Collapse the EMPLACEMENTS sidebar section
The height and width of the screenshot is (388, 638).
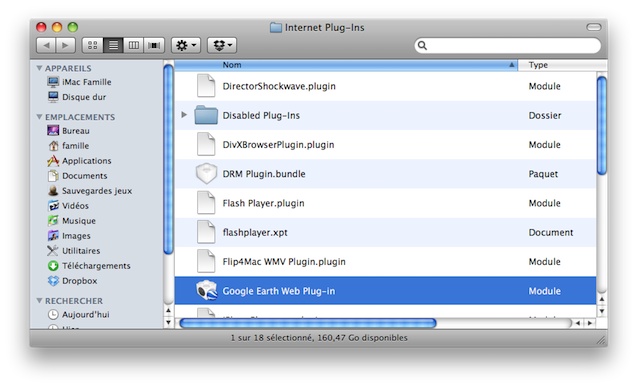point(39,117)
